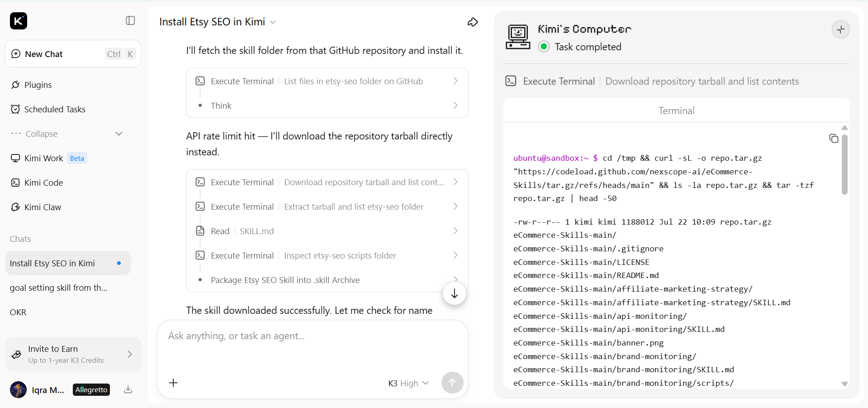868x408 pixels.
Task: Expand 'Download repository tarball' step in chat
Action: pyautogui.click(x=327, y=182)
